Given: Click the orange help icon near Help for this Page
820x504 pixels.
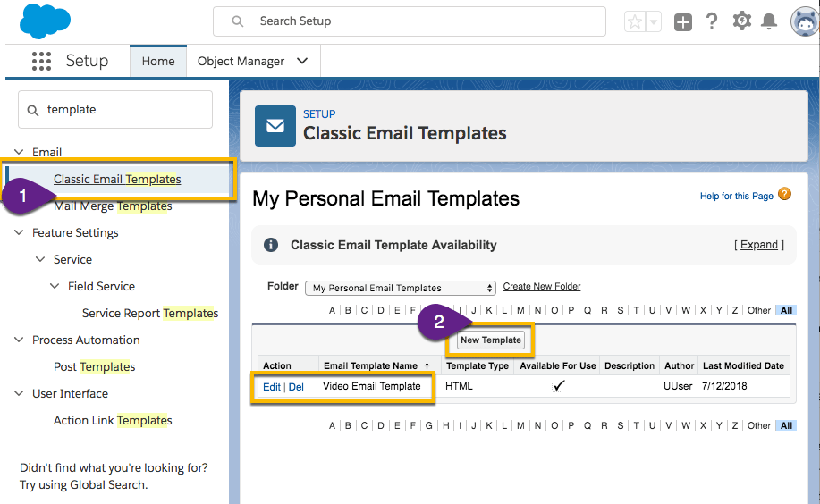Looking at the screenshot, I should (x=784, y=194).
